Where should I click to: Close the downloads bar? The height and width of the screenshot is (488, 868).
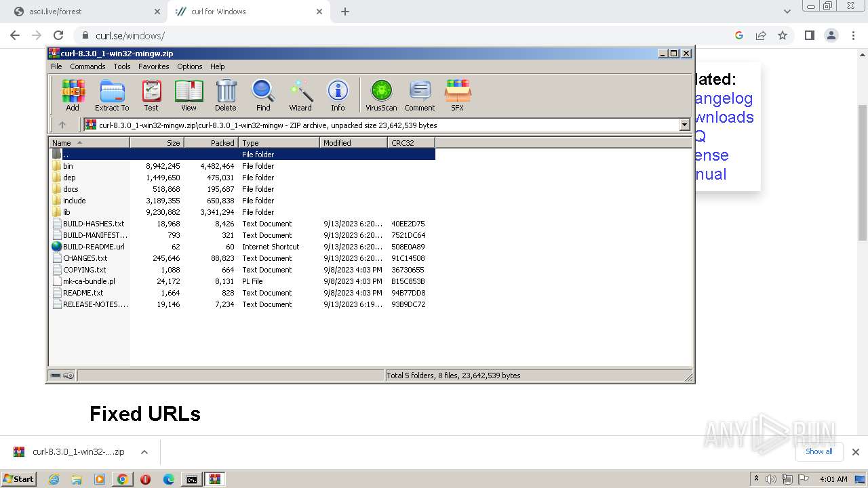856,452
